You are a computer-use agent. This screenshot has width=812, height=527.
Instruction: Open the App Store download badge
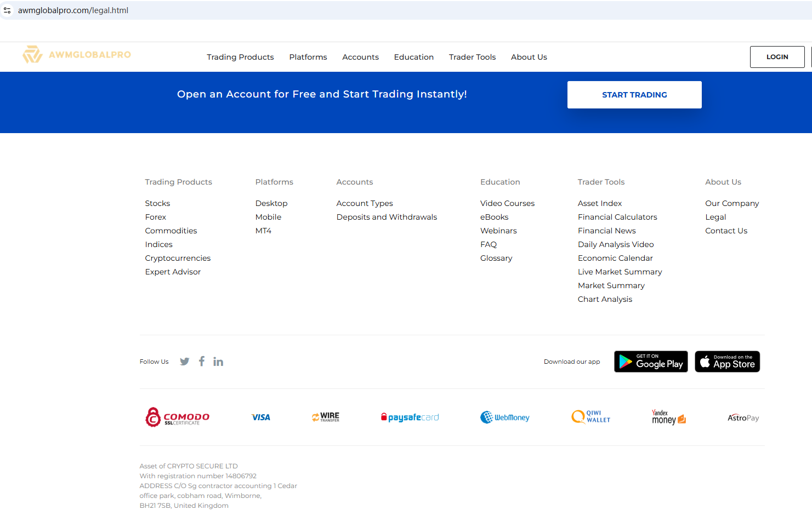(x=727, y=362)
